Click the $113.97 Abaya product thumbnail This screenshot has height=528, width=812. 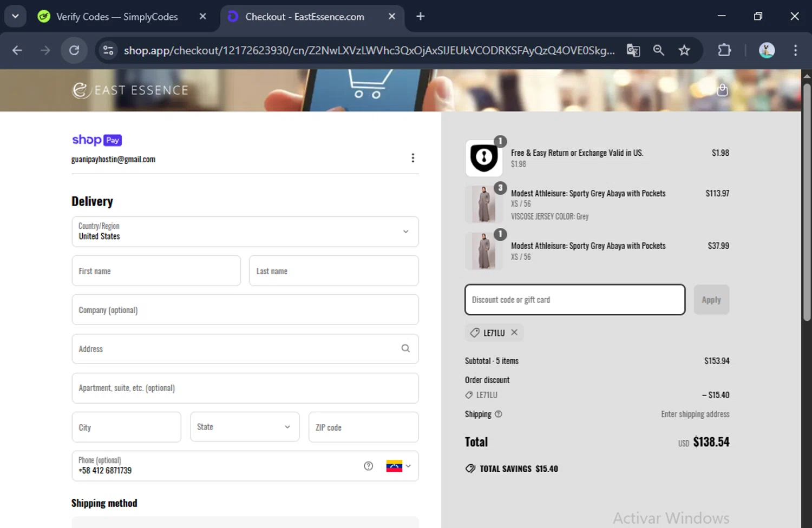484,204
